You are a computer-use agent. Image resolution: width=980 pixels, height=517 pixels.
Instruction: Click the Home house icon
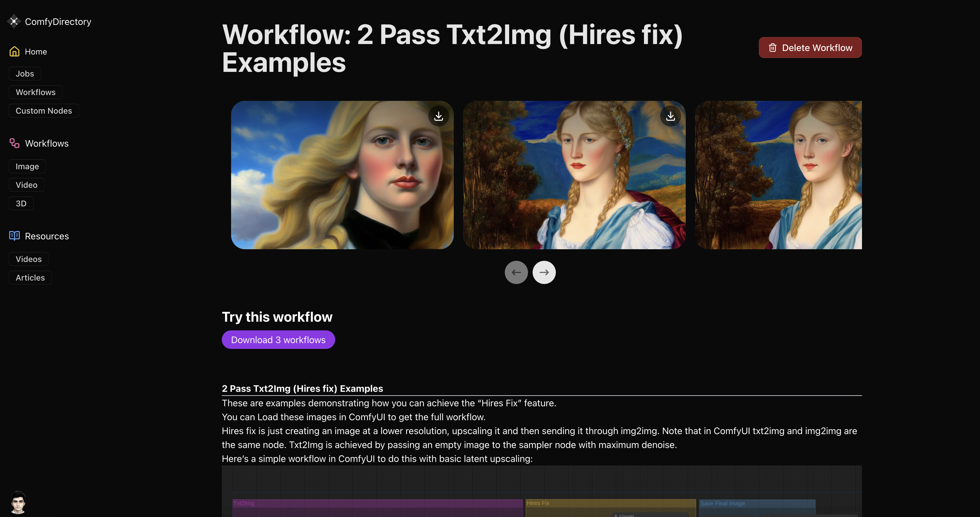(14, 51)
